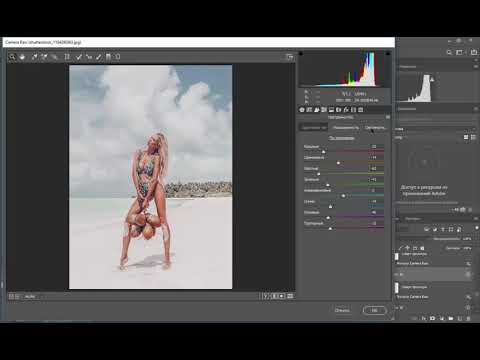This screenshot has width=480, height=360.
Task: Toggle shadow clipping warning on histogram
Action: coord(301,53)
